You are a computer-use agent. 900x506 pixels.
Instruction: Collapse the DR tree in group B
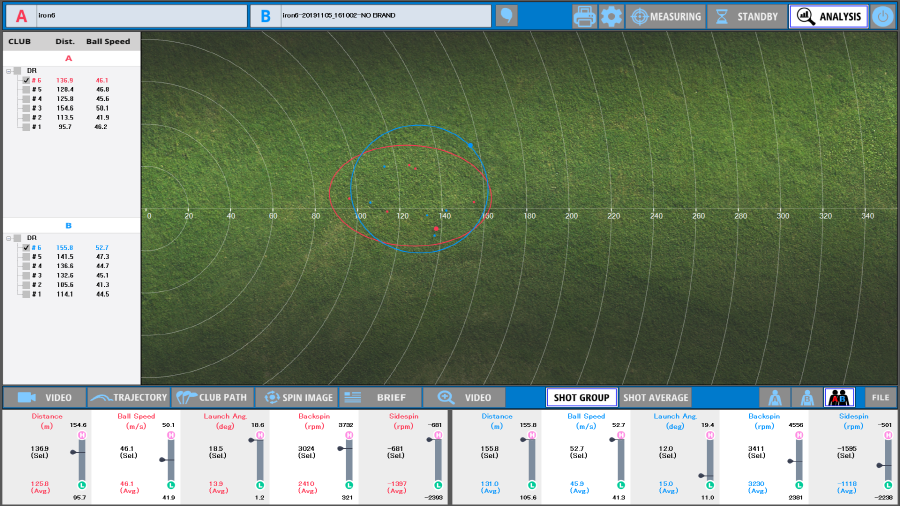coord(8,238)
